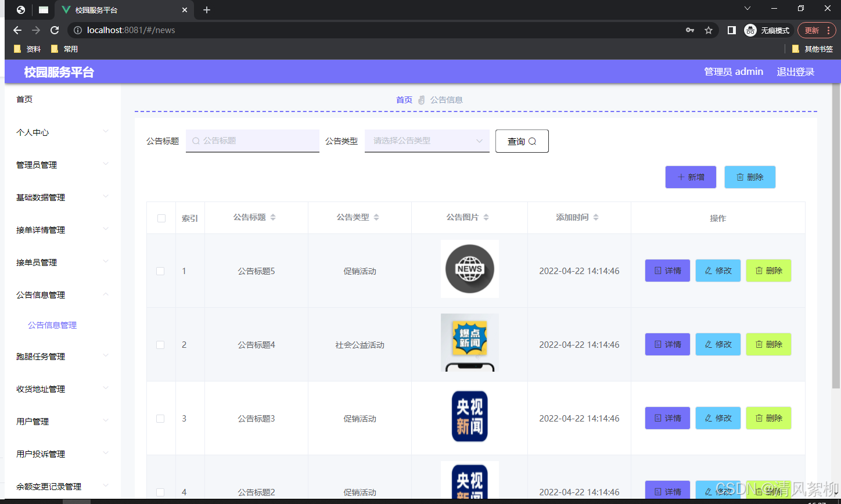841x504 pixels.
Task: Expand 用户投诉管理 sidebar menu
Action: 63,454
